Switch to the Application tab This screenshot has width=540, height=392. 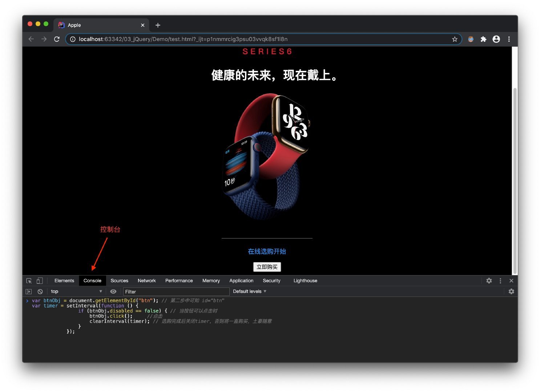[241, 281]
